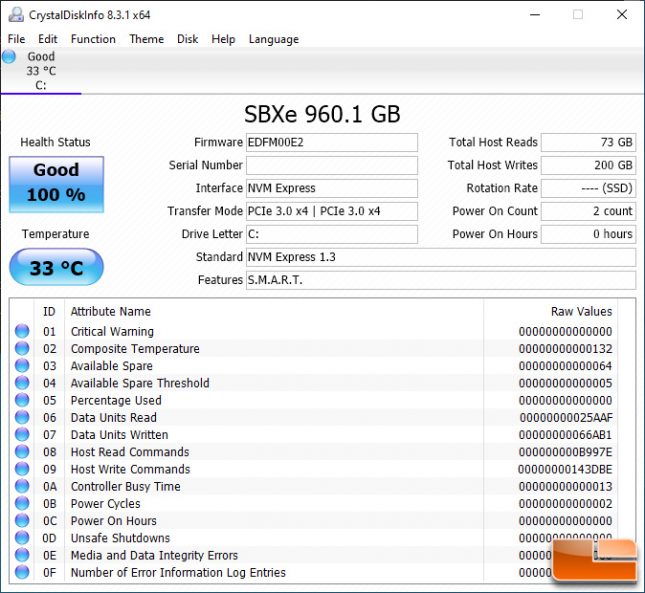The image size is (645, 593).
Task: Open the Language menu
Action: 274,39
